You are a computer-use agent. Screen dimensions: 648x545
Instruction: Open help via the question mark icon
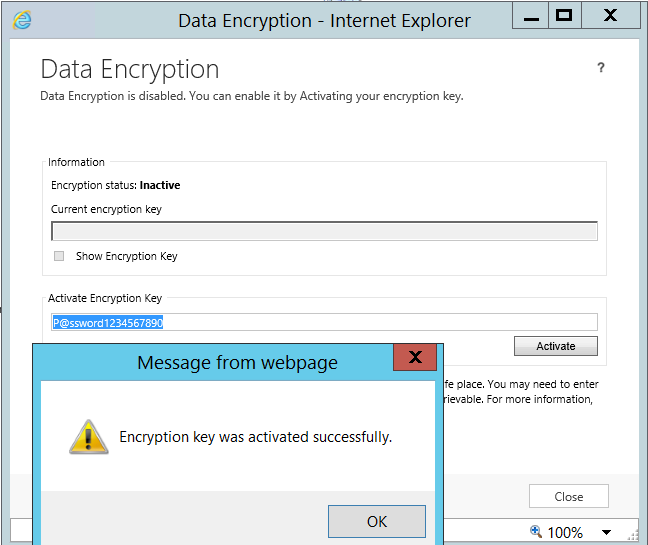coord(601,68)
